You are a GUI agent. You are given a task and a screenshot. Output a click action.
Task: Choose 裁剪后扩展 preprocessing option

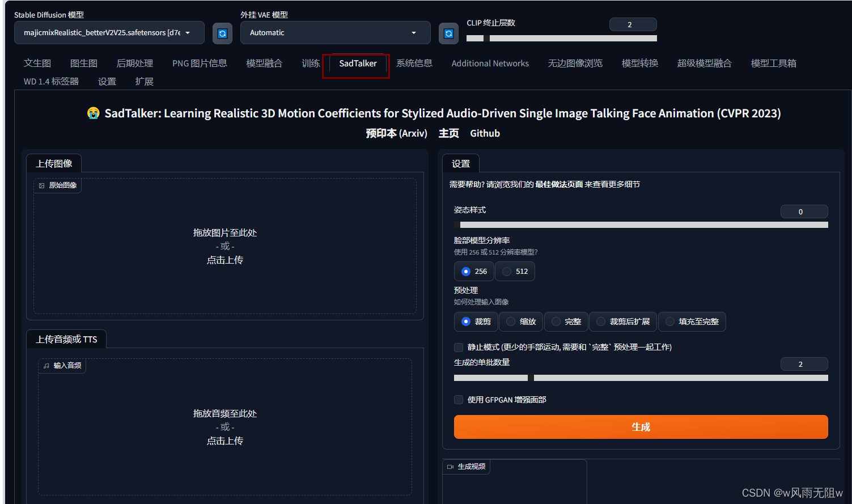tap(623, 321)
